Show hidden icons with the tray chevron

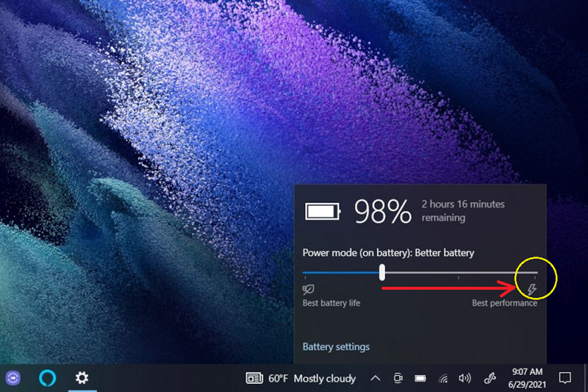[x=375, y=379]
